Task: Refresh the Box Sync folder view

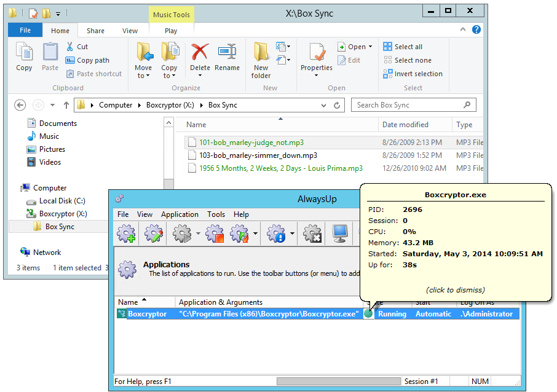Action: (337, 105)
